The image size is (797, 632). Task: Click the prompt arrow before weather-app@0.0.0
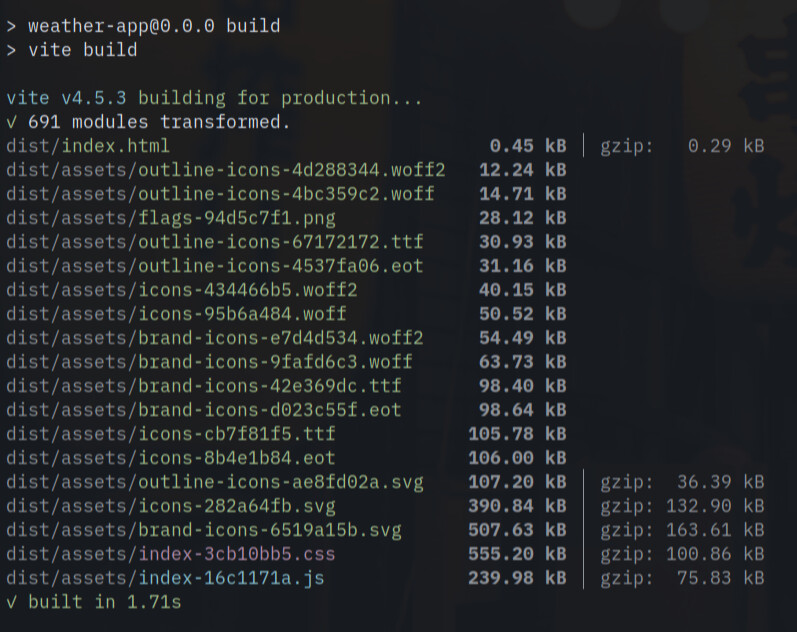click(11, 26)
